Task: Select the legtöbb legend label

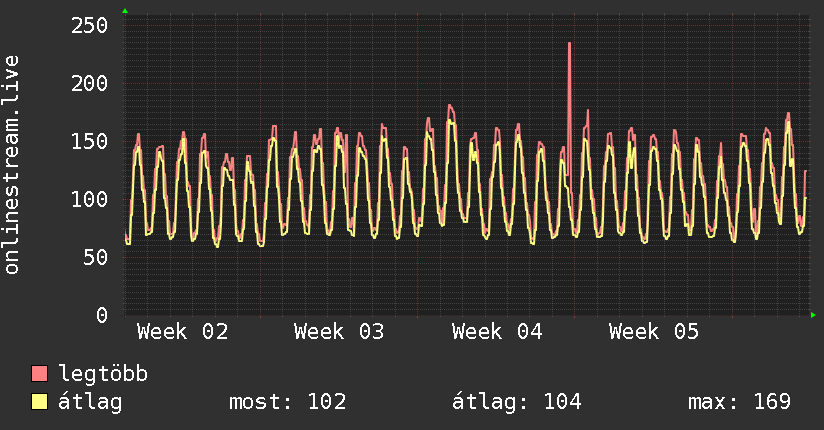Action: point(103,374)
